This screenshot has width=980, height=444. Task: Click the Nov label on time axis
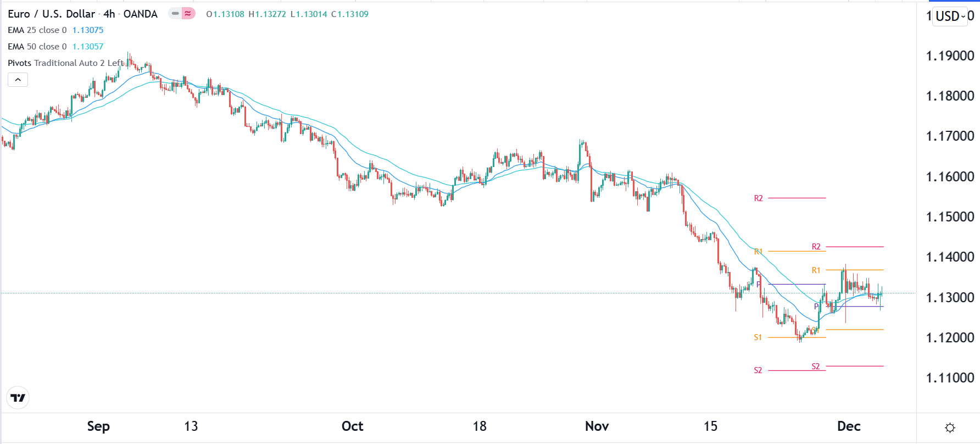pos(597,426)
